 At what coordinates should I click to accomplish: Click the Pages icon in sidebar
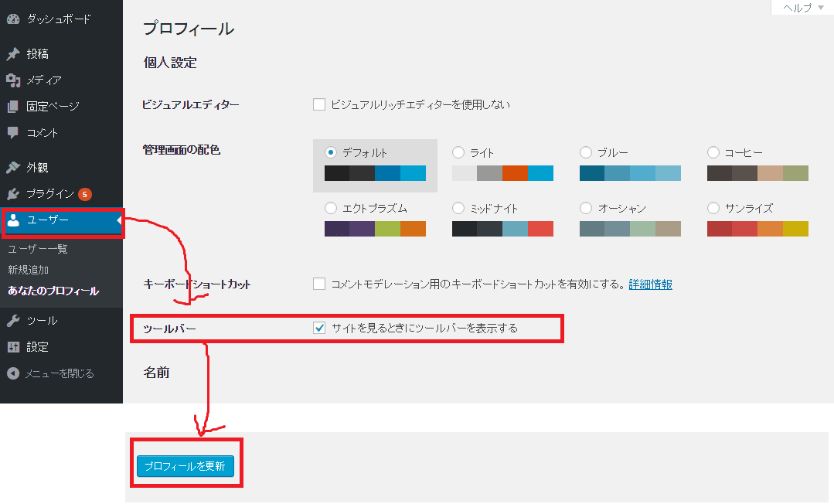click(13, 107)
